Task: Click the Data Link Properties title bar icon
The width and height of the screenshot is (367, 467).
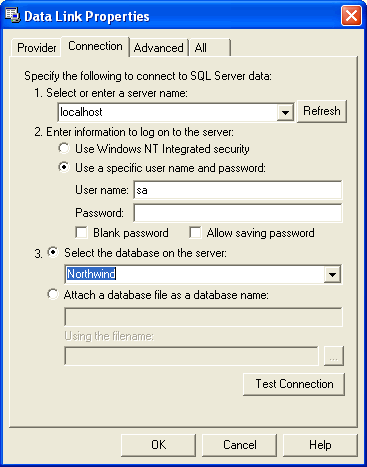Action: 12,16
